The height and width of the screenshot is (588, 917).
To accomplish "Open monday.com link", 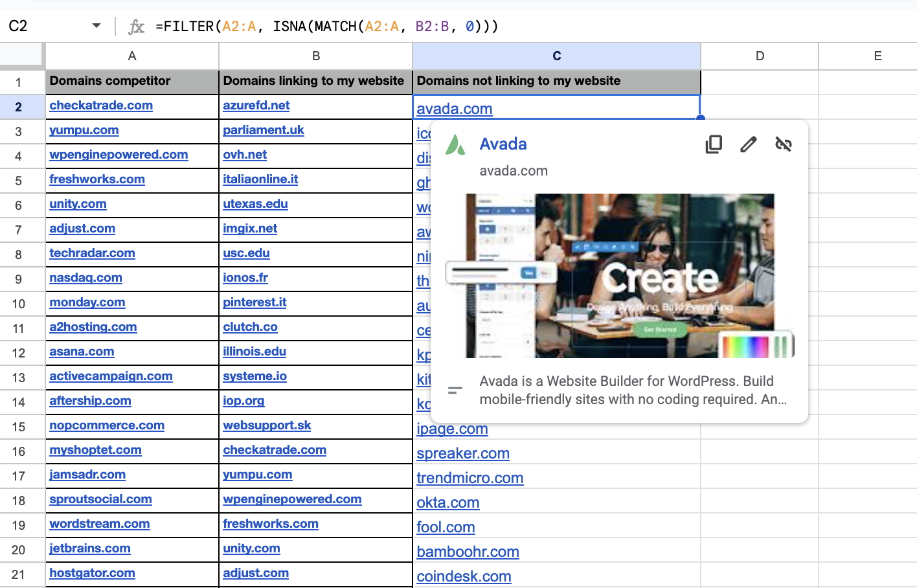I will click(x=87, y=302).
